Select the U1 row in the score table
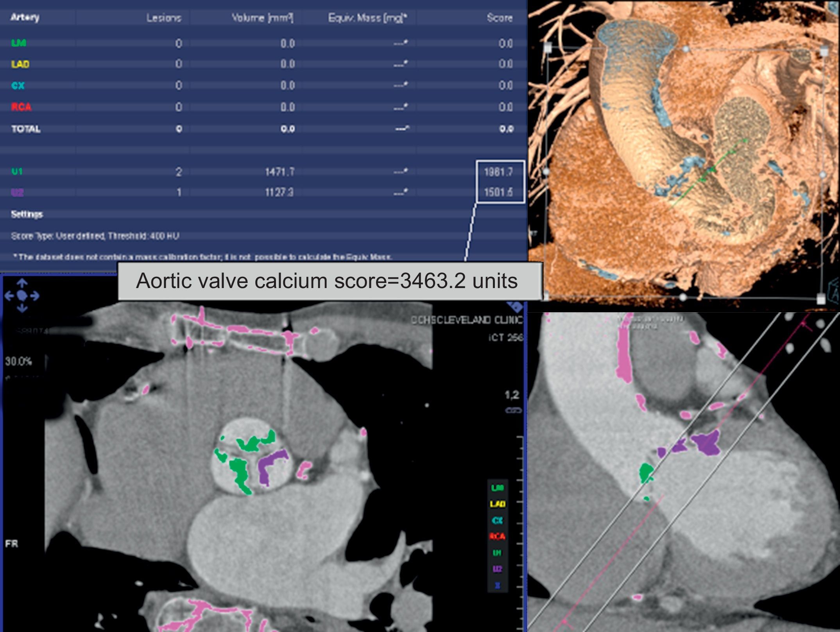840x632 pixels. (x=17, y=171)
